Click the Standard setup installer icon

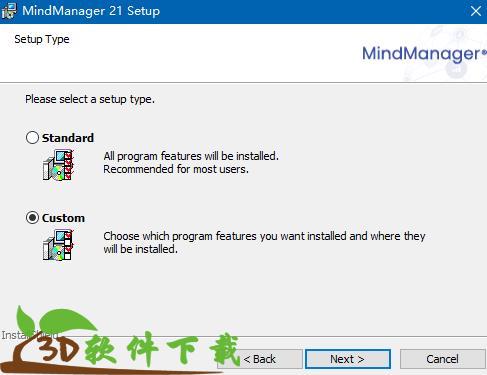pos(58,165)
